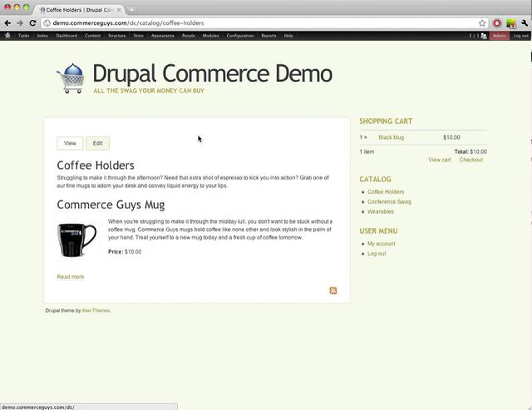Image resolution: width=532 pixels, height=410 pixels.
Task: Proceed to Checkout
Action: pyautogui.click(x=471, y=160)
